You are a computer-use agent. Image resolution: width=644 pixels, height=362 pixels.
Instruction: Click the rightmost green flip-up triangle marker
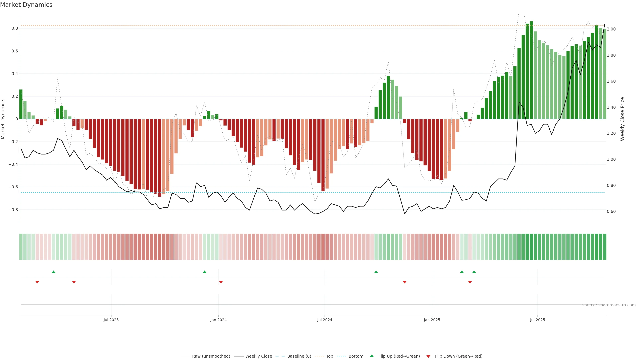pyautogui.click(x=474, y=272)
